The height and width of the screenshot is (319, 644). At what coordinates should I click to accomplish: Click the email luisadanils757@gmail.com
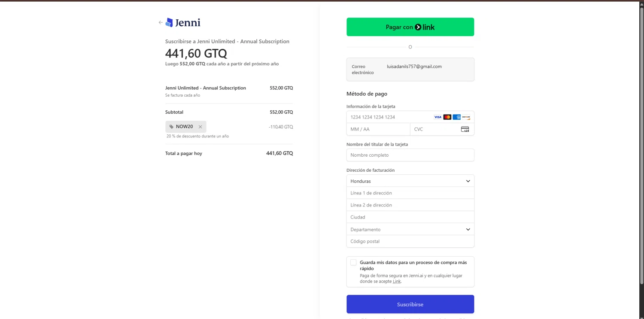coord(414,67)
